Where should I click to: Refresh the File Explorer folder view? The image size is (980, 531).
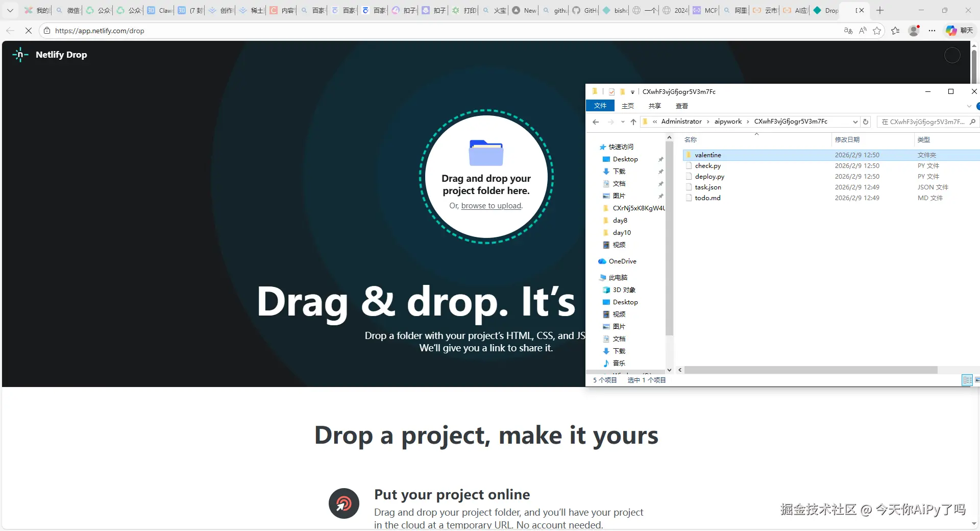click(866, 122)
